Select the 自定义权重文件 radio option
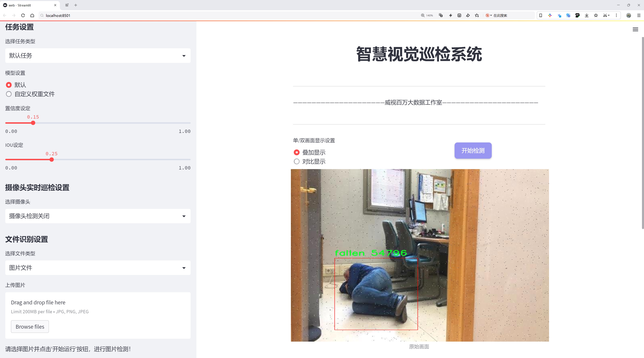Screen dimensions: 644x358 coord(9,94)
